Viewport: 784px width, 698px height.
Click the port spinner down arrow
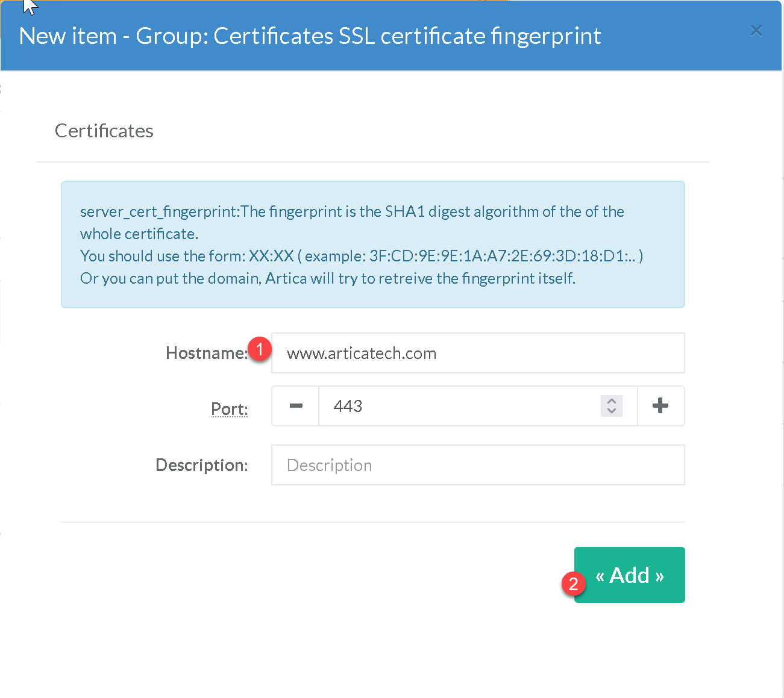(x=611, y=411)
